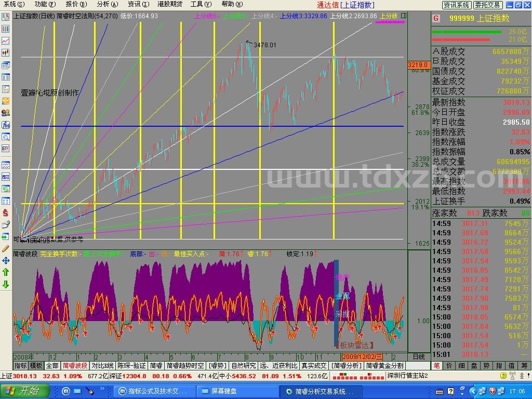Image resolution: width=532 pixels, height=399 pixels.
Task: Select the 筹 tab in right panel
Action: tap(524, 366)
